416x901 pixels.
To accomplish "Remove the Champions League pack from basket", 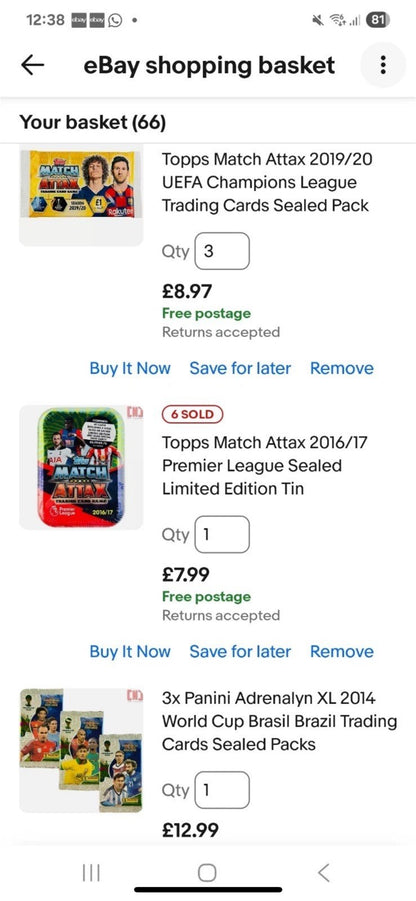I will coord(342,368).
